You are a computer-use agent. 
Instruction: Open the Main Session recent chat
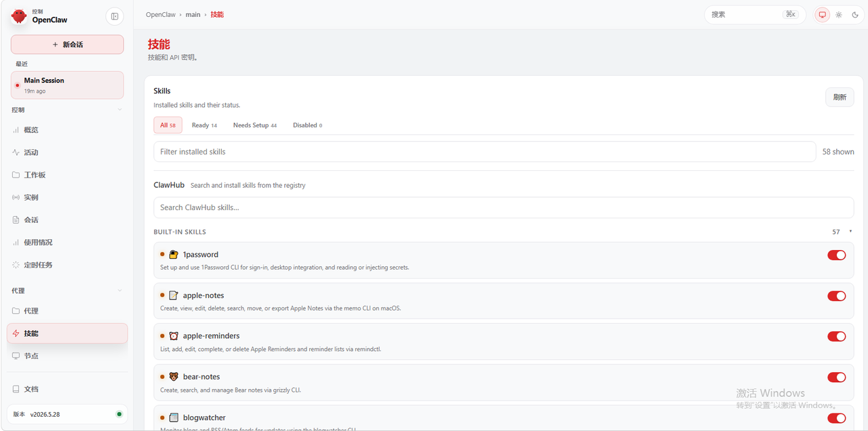[x=67, y=85]
